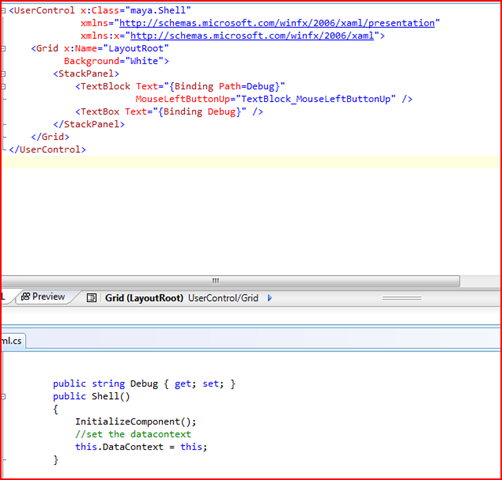Click the opening <StackPanel> tag

coord(86,74)
